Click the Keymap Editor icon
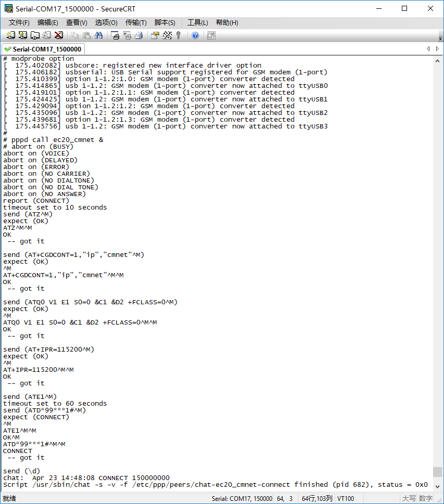 (167, 35)
